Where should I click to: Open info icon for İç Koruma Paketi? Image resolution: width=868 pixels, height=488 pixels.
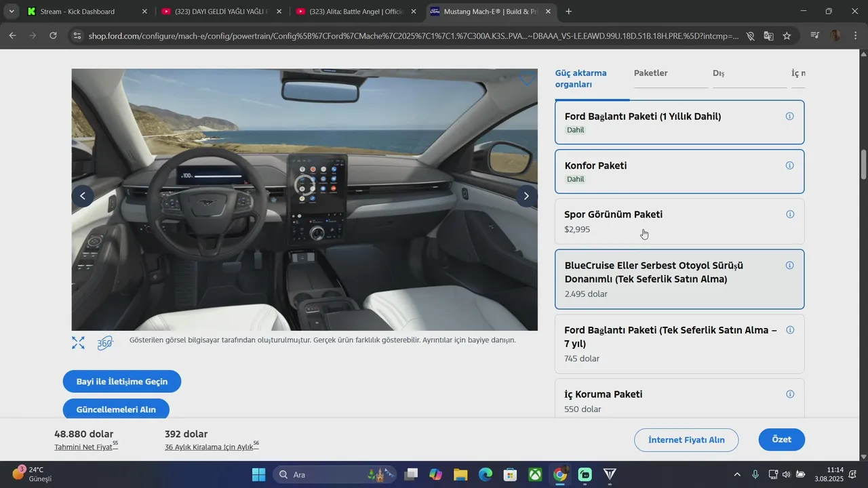click(789, 394)
